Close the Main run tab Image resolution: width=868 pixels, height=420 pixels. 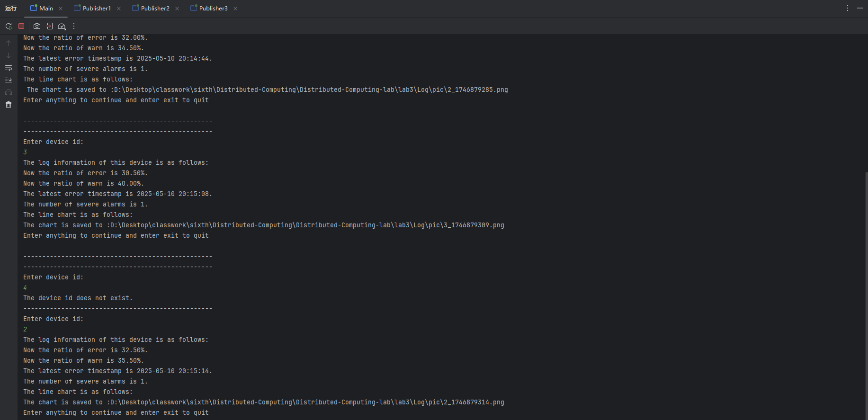tap(61, 9)
